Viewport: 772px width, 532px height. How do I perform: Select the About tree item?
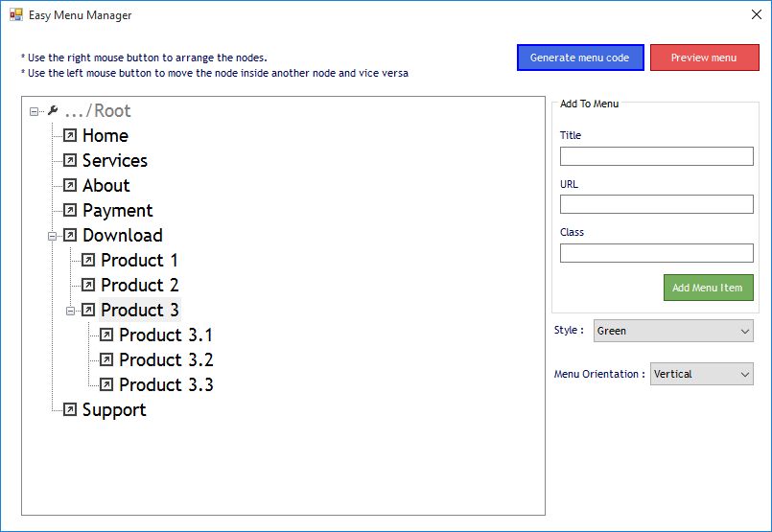[105, 186]
